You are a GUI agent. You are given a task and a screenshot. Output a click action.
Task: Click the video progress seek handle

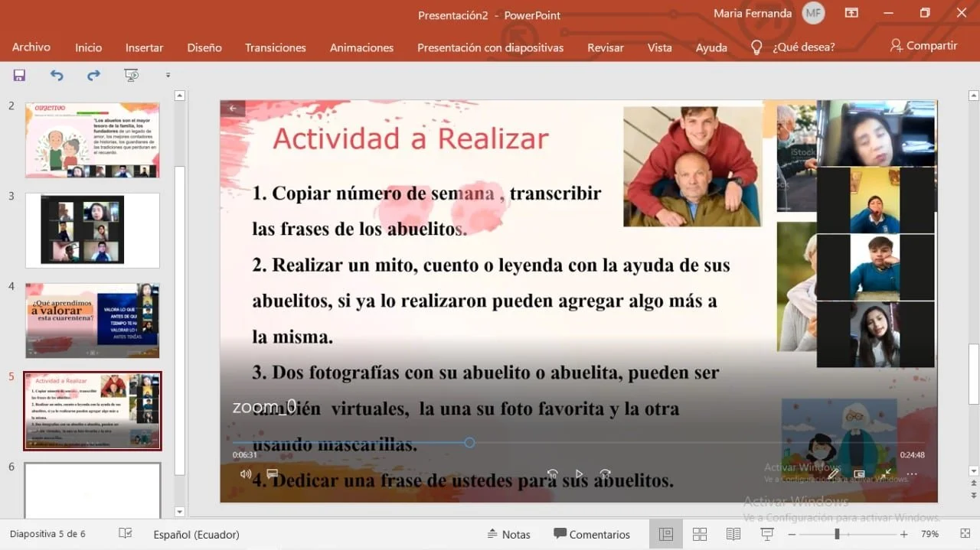coord(469,442)
